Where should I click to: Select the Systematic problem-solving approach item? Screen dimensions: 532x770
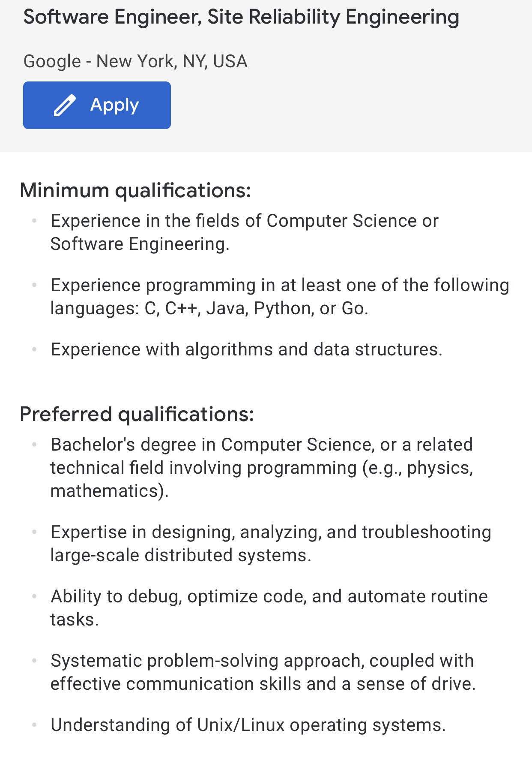pyautogui.click(x=263, y=672)
